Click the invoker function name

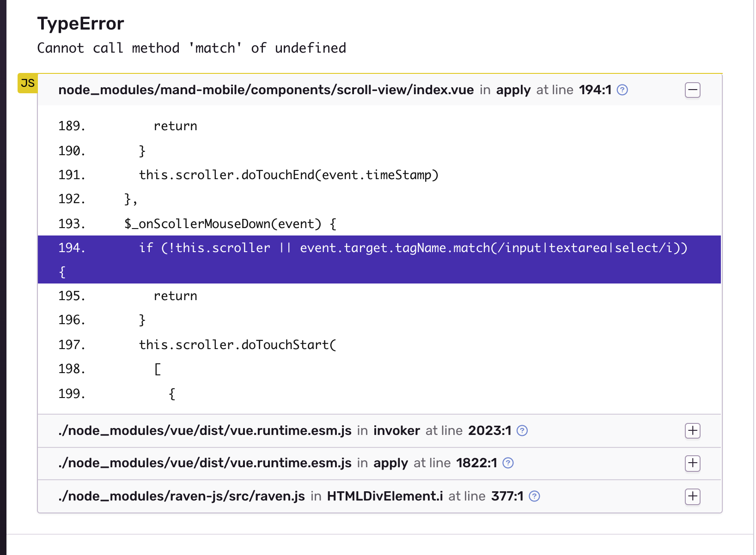pos(396,431)
